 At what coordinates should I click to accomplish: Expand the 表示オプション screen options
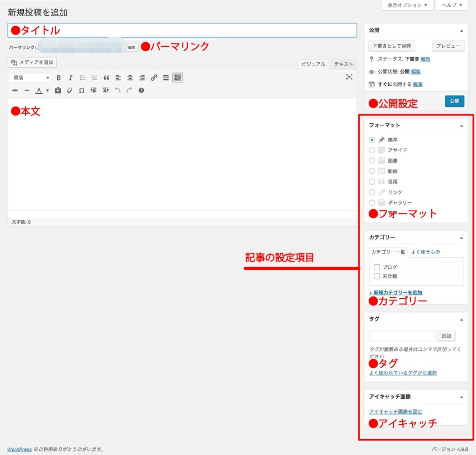[x=407, y=6]
